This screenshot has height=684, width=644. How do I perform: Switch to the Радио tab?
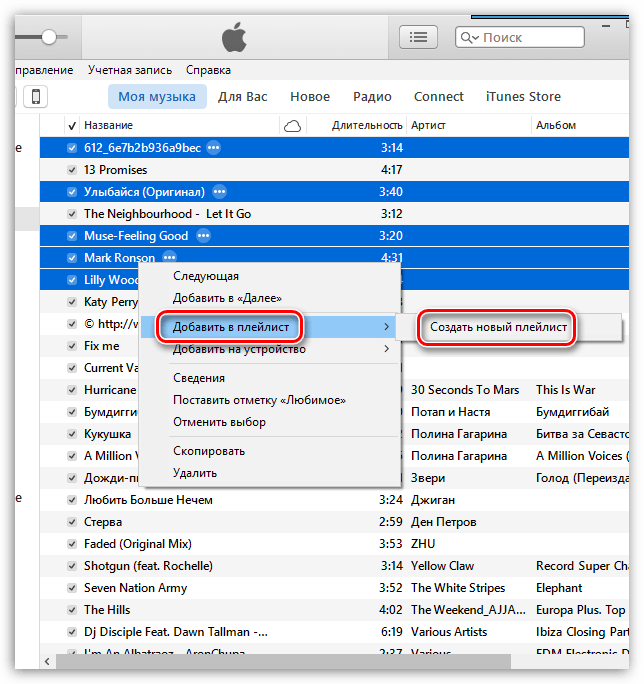371,97
